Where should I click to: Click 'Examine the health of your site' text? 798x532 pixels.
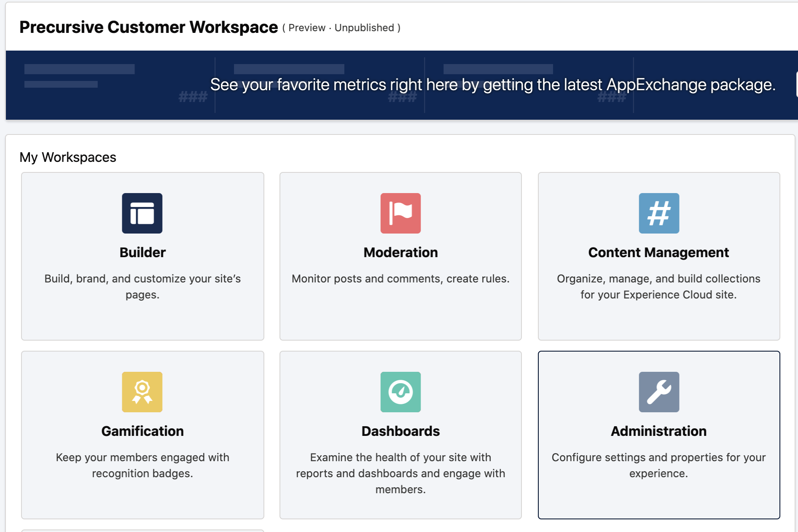point(400,473)
